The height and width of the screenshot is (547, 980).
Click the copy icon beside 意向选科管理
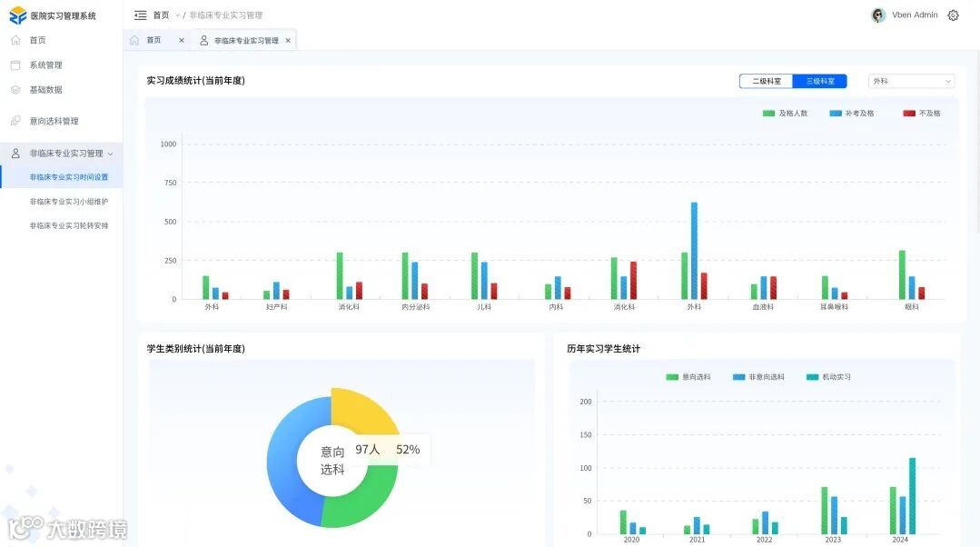click(15, 121)
